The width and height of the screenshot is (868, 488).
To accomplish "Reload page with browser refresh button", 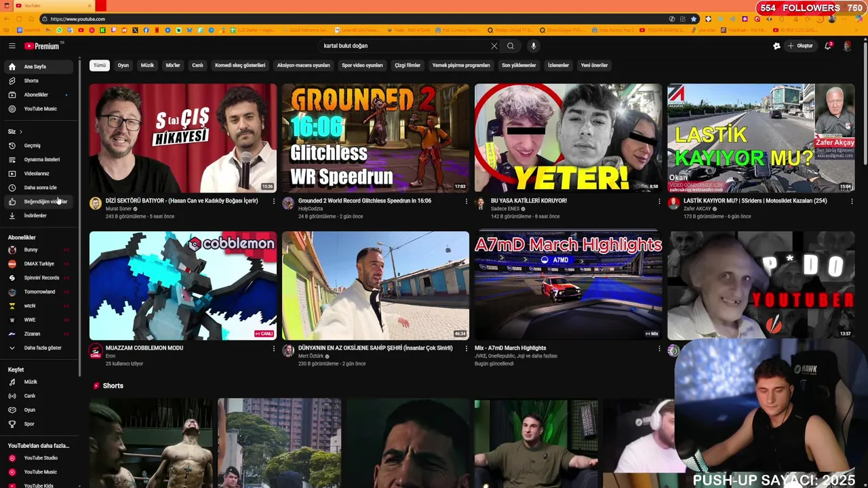I will point(31,19).
